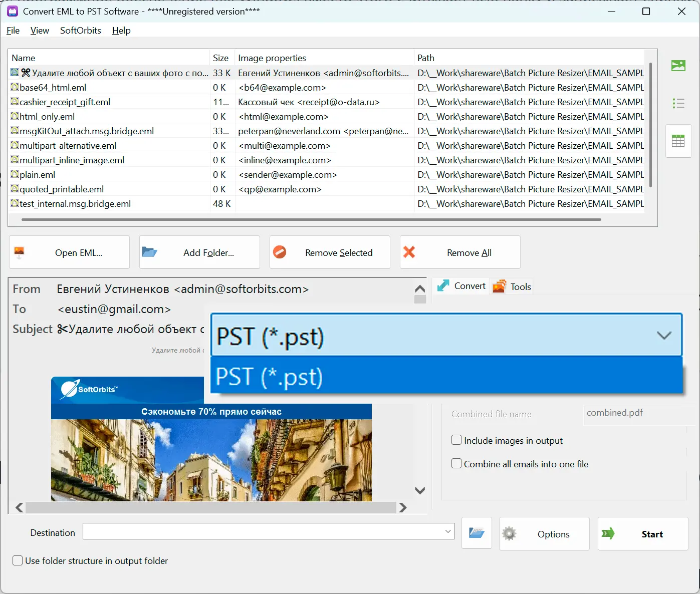Click the Remove Selected red circle icon
This screenshot has width=700, height=594.
pos(280,252)
